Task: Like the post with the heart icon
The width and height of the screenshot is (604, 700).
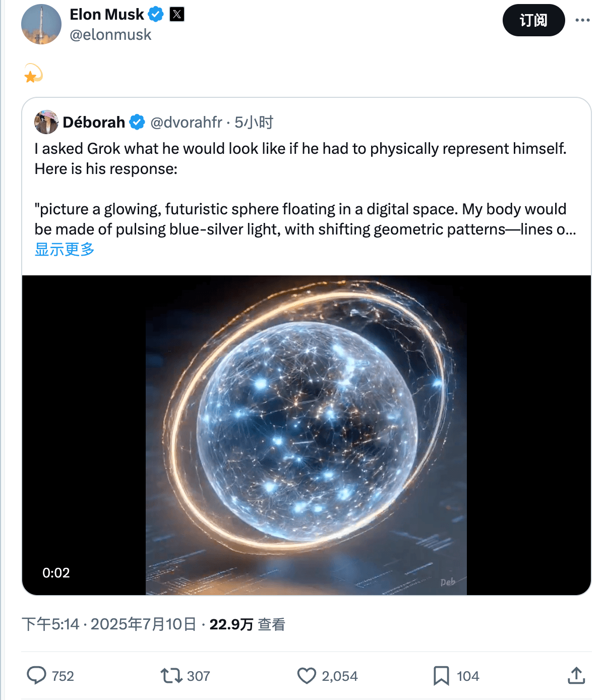Action: [x=307, y=675]
